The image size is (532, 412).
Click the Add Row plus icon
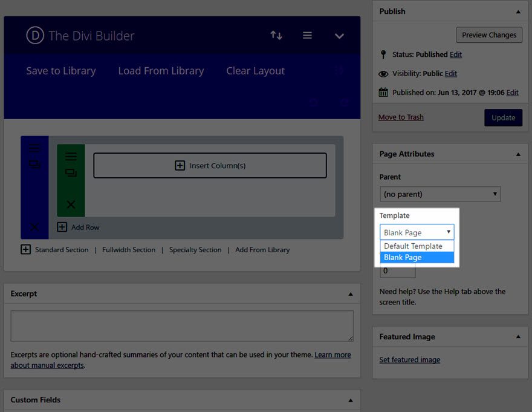[x=62, y=227]
